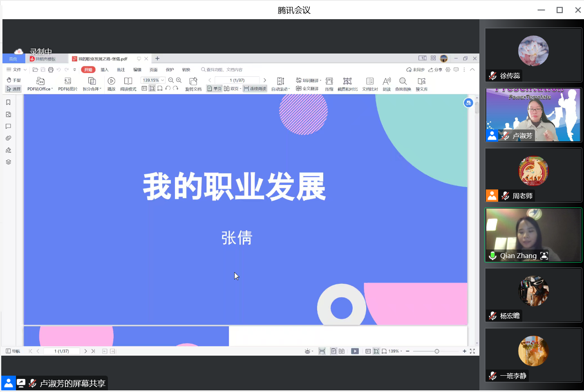Toggle 连续阅读 continuous reading mode
Image resolution: width=584 pixels, height=392 pixels.
point(255,89)
